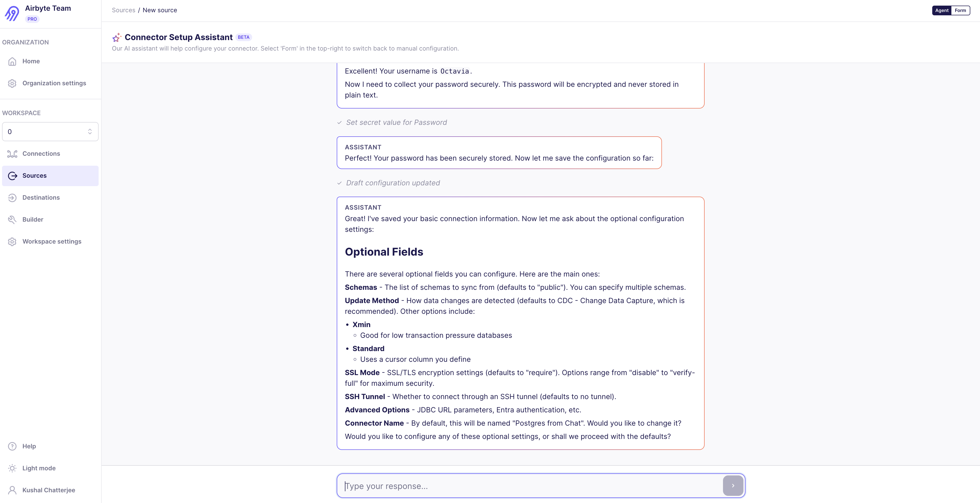The height and width of the screenshot is (503, 980).
Task: Focus the Type your response field
Action: (x=529, y=486)
